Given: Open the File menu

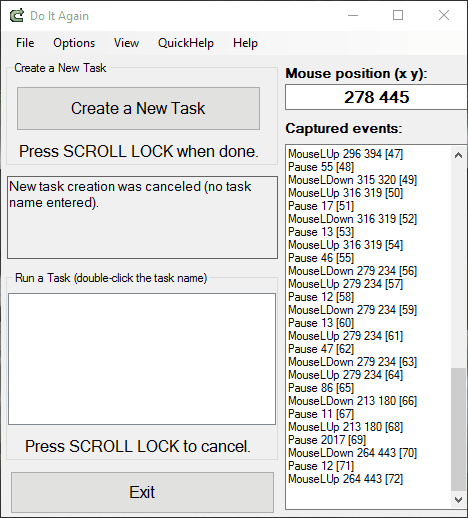Looking at the screenshot, I should pyautogui.click(x=25, y=43).
